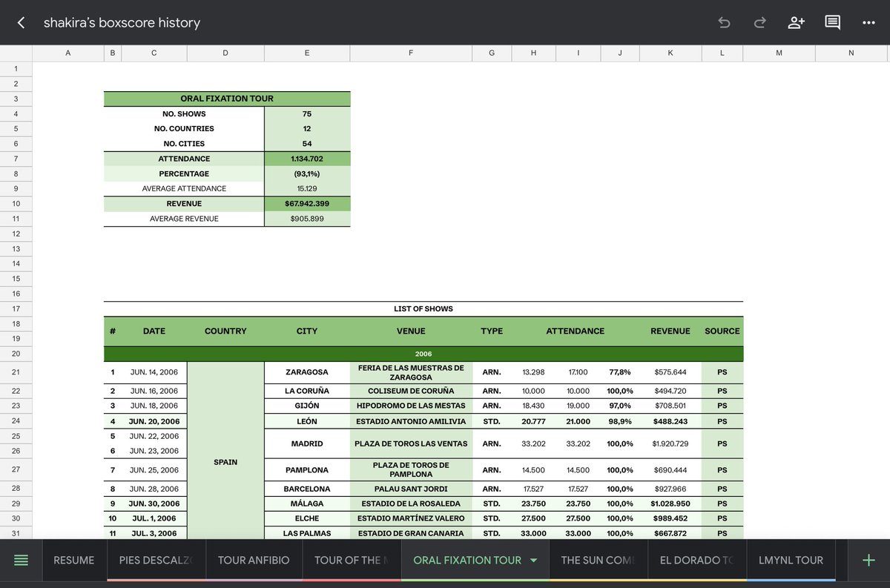890x588 pixels.
Task: Go to THE SUN COMES sheet tab
Action: 598,560
